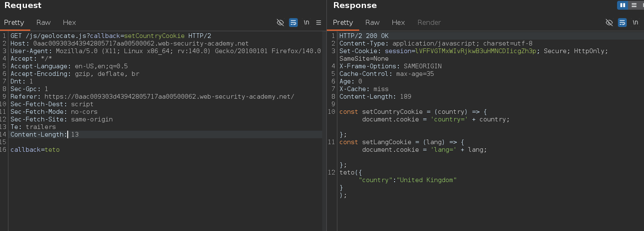Switch to the Request Raw tab

43,22
